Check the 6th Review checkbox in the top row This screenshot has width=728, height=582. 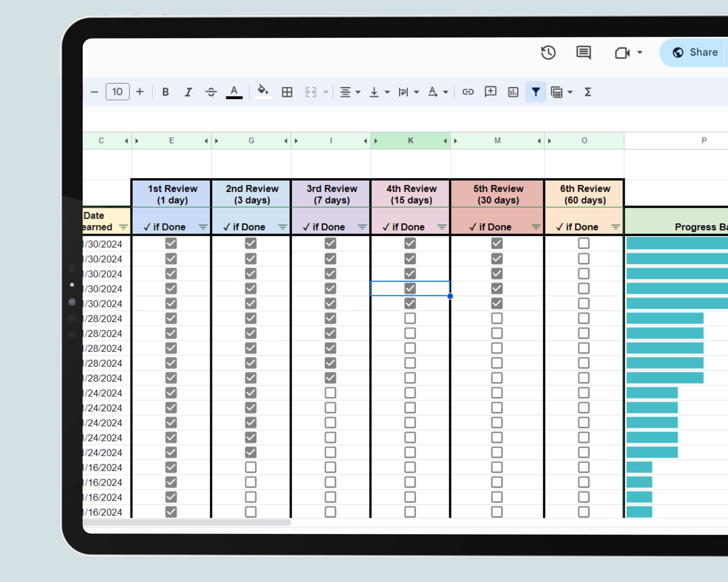point(584,243)
